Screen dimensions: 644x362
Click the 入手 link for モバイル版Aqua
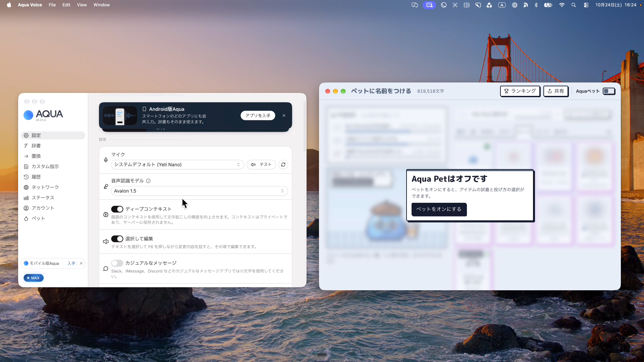point(71,263)
